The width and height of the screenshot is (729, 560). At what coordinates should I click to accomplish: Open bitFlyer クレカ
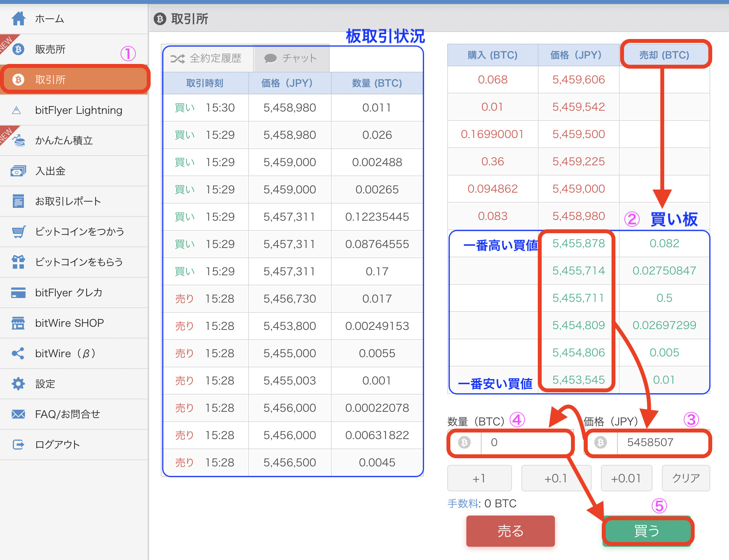74,292
